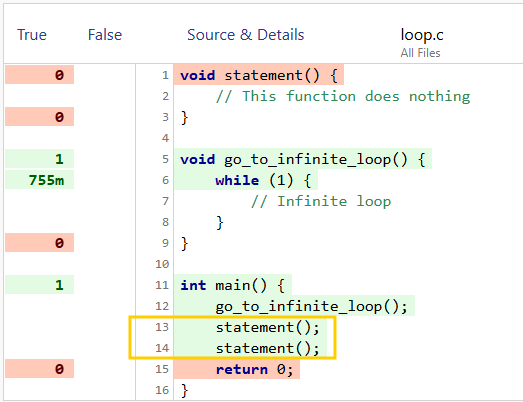
Task: Click the void go_to_infinite_loop() declaration
Action: (303, 159)
